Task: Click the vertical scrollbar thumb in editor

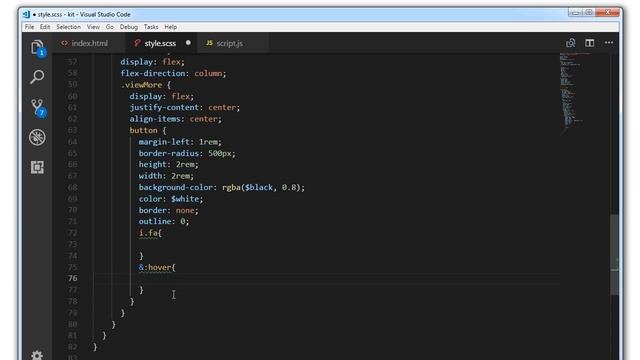Action: pyautogui.click(x=614, y=254)
